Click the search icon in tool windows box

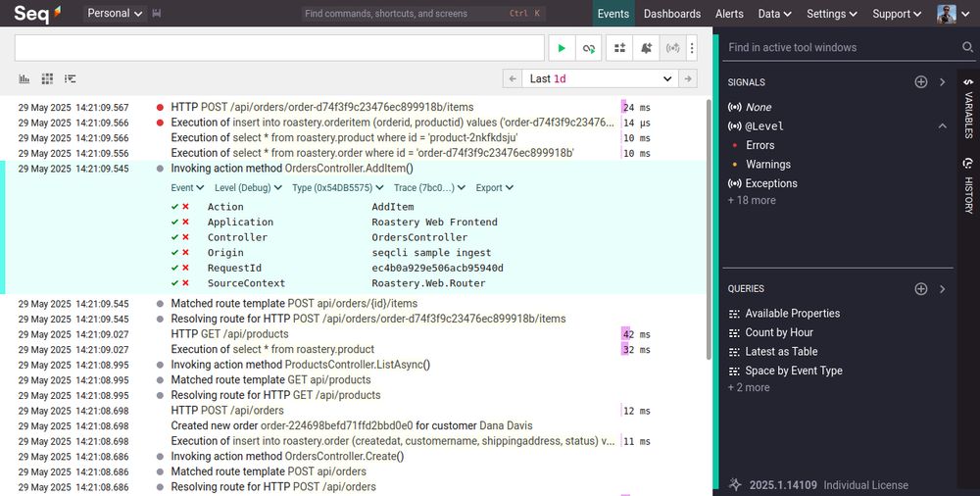point(967,47)
